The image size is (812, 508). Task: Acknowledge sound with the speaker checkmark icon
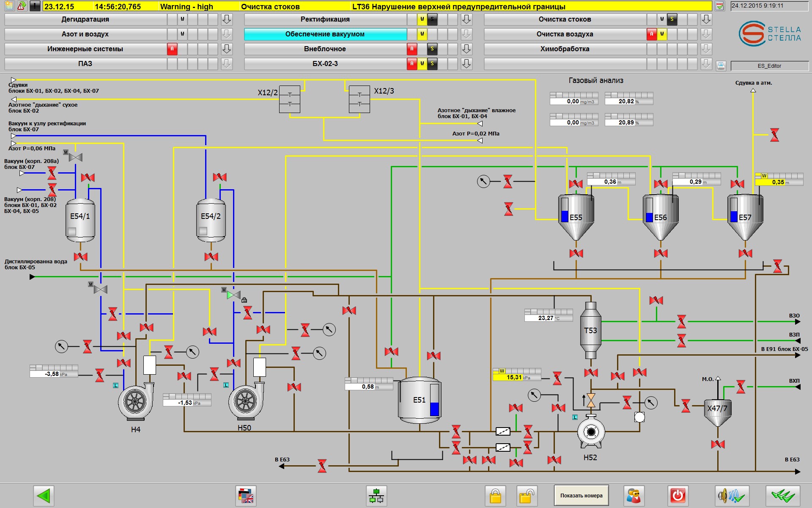[x=732, y=495]
